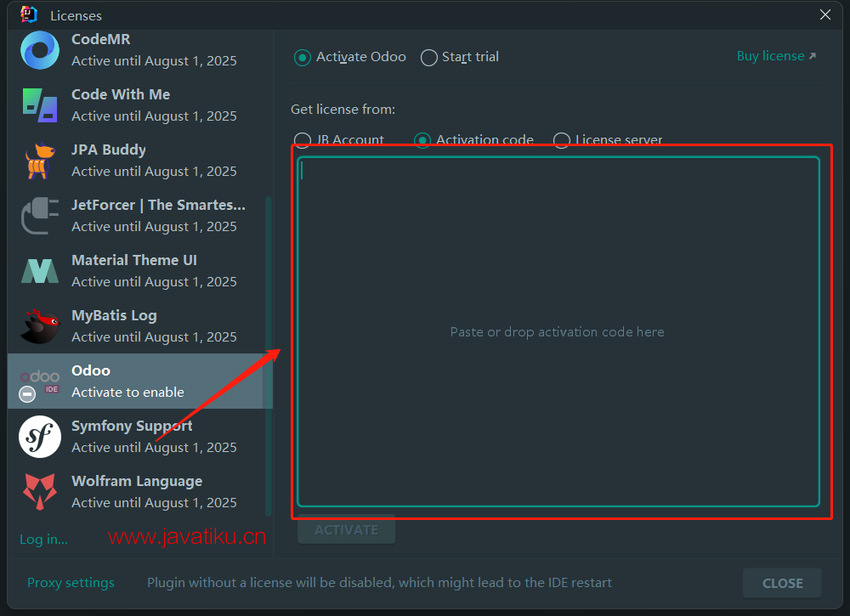Screen dimensions: 850x616
Task: Open Proxy settings
Action: click(x=71, y=583)
